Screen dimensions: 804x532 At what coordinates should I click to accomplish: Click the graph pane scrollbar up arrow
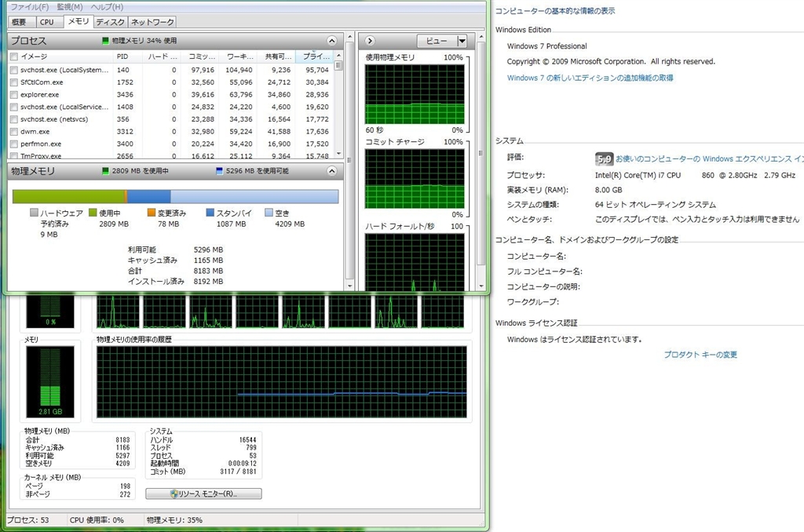[x=481, y=37]
